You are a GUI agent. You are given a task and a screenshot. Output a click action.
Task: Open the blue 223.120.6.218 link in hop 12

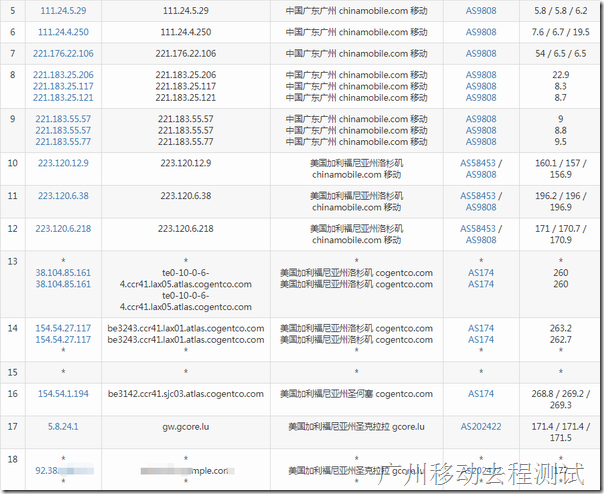(x=63, y=229)
